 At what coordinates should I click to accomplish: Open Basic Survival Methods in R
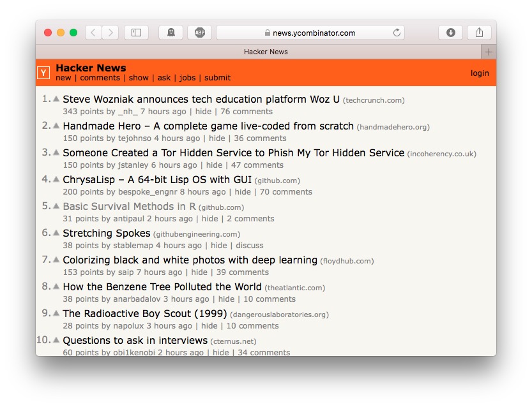(129, 207)
